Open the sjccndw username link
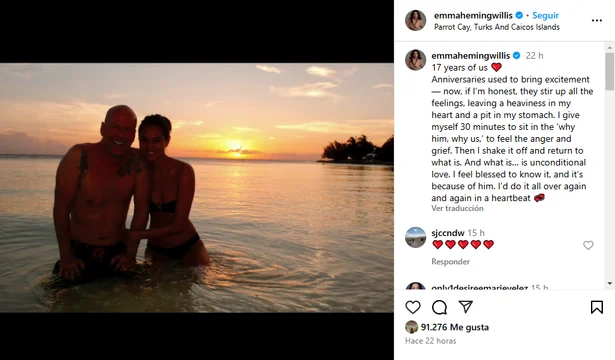 click(448, 233)
